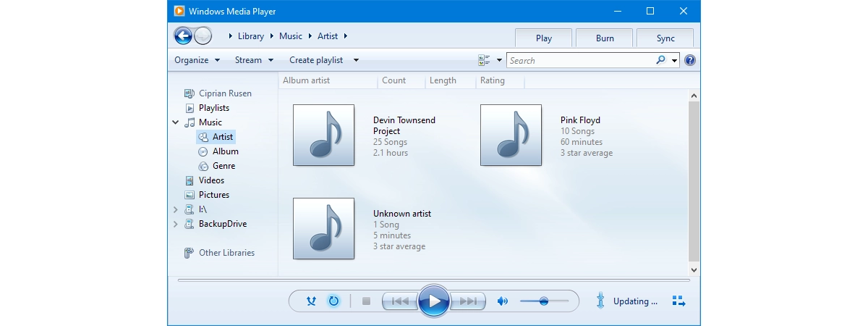Go back with the Back arrow button

pyautogui.click(x=183, y=35)
